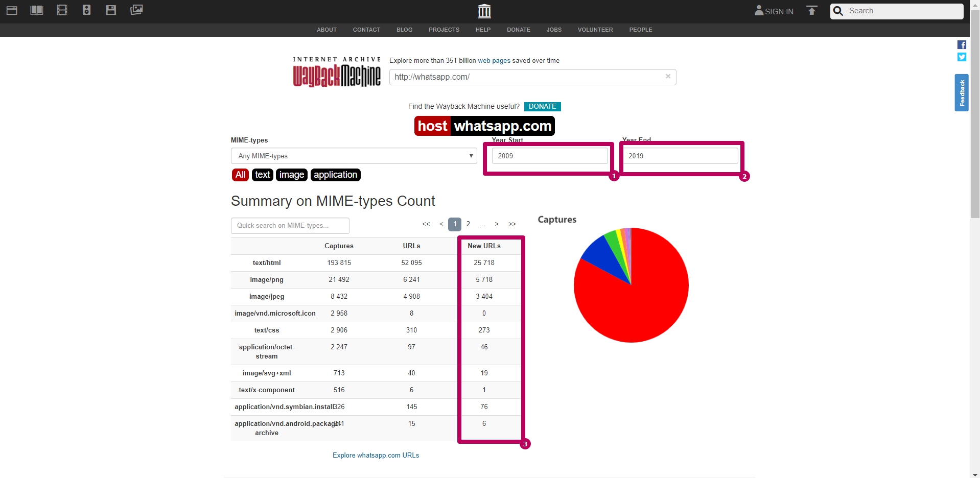Open the JOBS menu item
This screenshot has width=980, height=478.
tap(554, 30)
